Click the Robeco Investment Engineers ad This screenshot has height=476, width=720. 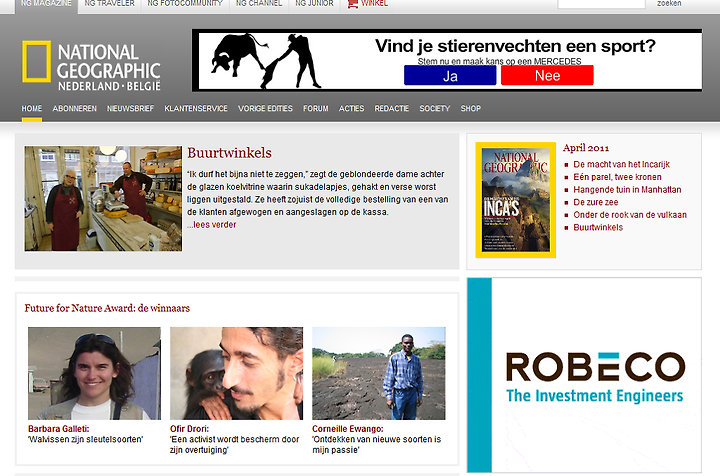click(584, 375)
